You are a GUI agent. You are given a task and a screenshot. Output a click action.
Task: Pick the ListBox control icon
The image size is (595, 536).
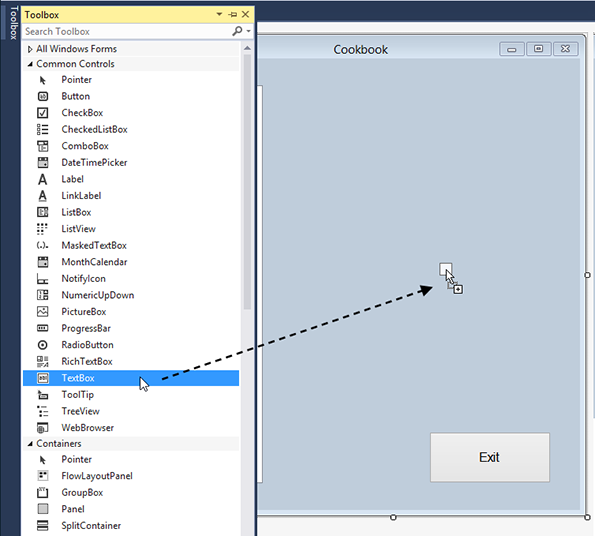[42, 212]
